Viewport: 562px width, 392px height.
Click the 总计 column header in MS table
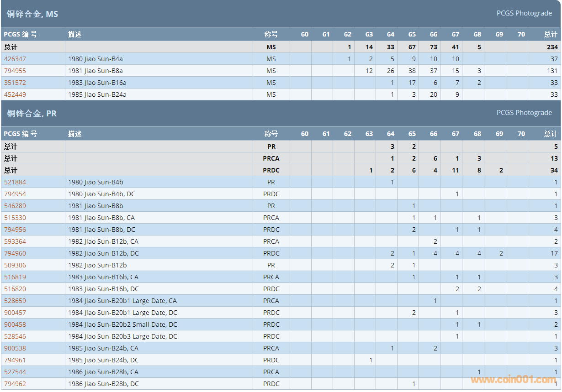pos(550,34)
